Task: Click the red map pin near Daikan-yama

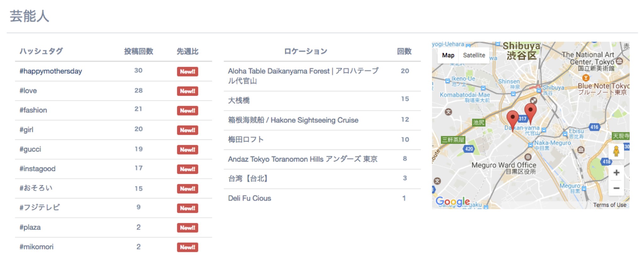Action: point(512,120)
